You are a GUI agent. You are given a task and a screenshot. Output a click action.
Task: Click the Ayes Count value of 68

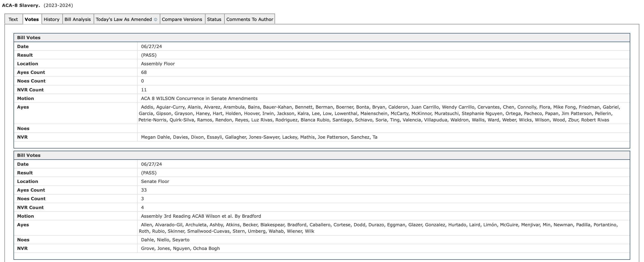pos(144,72)
